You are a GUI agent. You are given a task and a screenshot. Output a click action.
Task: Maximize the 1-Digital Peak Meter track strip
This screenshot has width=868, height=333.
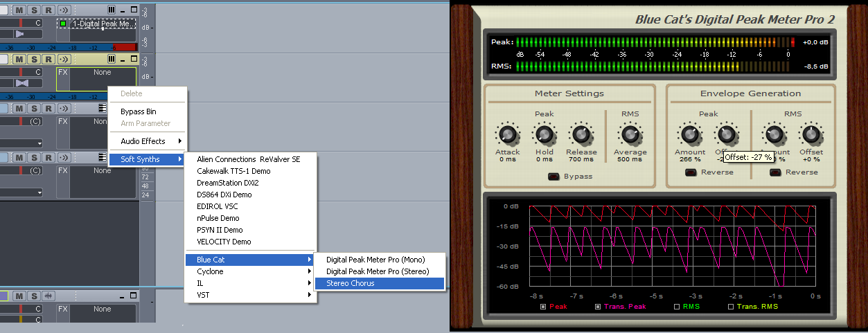tap(133, 10)
